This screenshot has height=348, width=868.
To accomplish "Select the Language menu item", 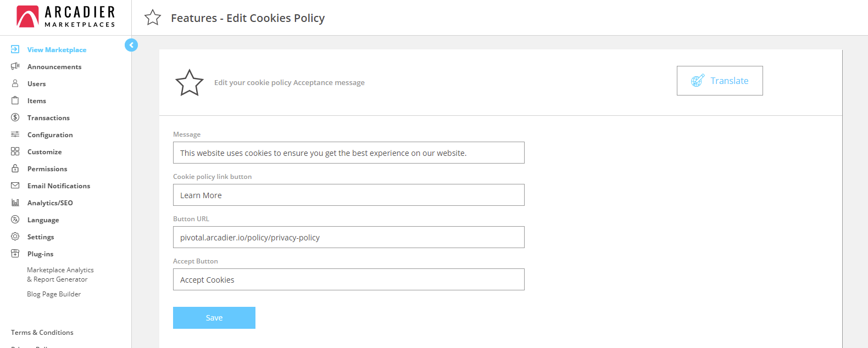I will click(43, 220).
